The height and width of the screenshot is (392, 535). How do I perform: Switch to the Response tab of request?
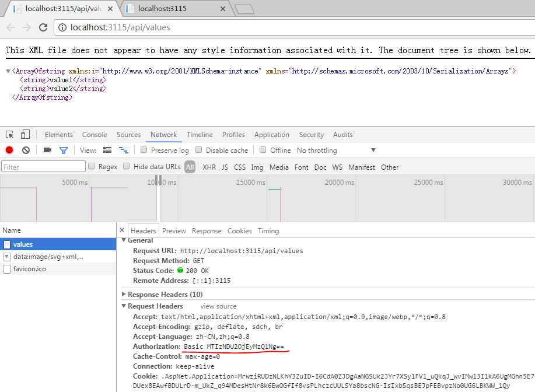click(x=207, y=231)
